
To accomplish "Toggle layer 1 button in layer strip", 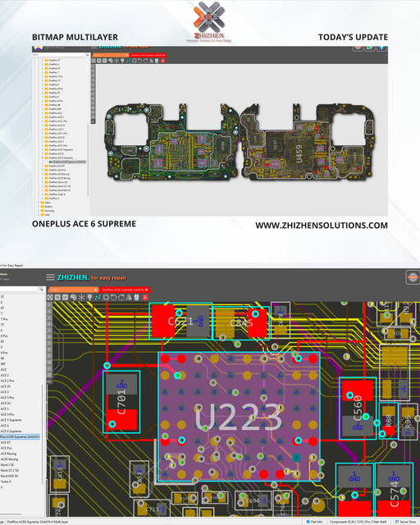I will (x=49, y=305).
